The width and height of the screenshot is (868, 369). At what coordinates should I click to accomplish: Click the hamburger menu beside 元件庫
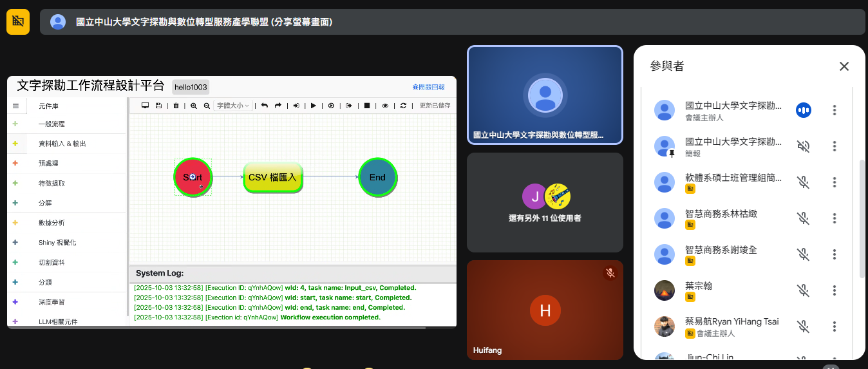tap(16, 106)
